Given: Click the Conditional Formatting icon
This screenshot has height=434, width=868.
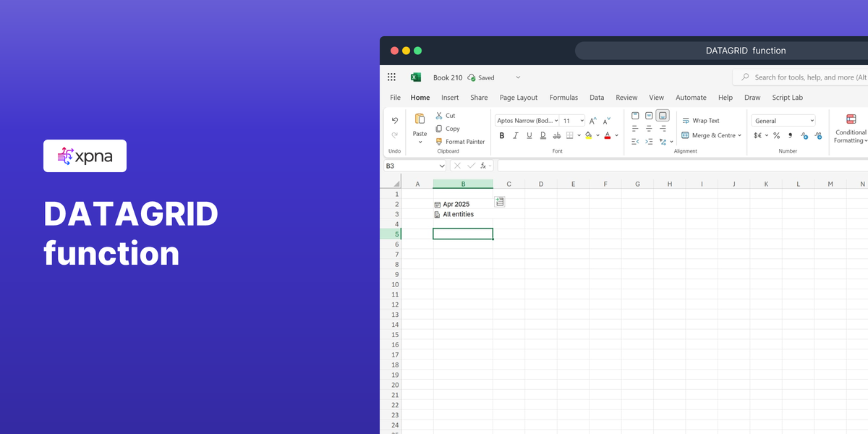Looking at the screenshot, I should tap(851, 120).
